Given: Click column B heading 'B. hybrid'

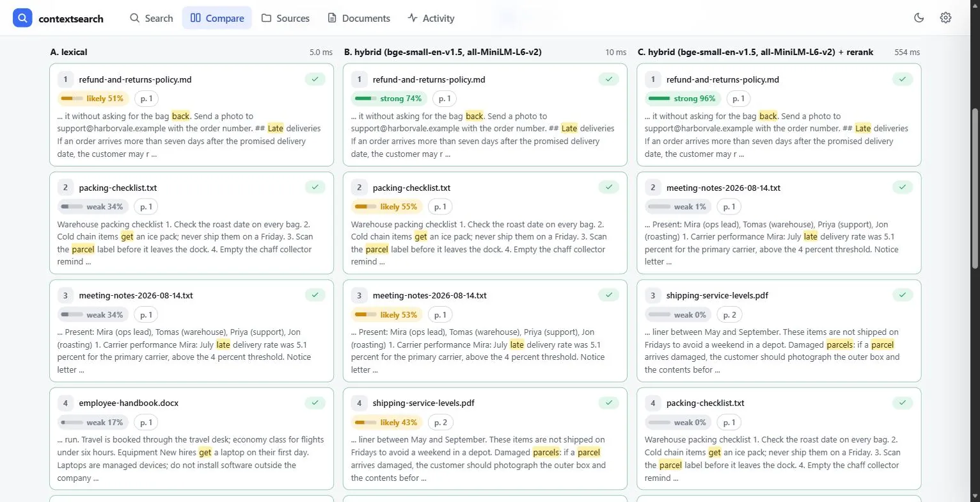Looking at the screenshot, I should [443, 52].
